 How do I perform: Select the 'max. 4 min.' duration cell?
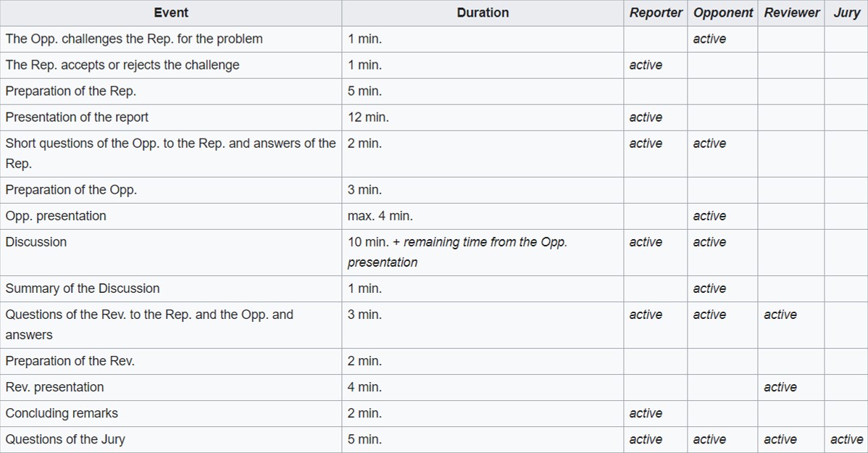pyautogui.click(x=483, y=216)
